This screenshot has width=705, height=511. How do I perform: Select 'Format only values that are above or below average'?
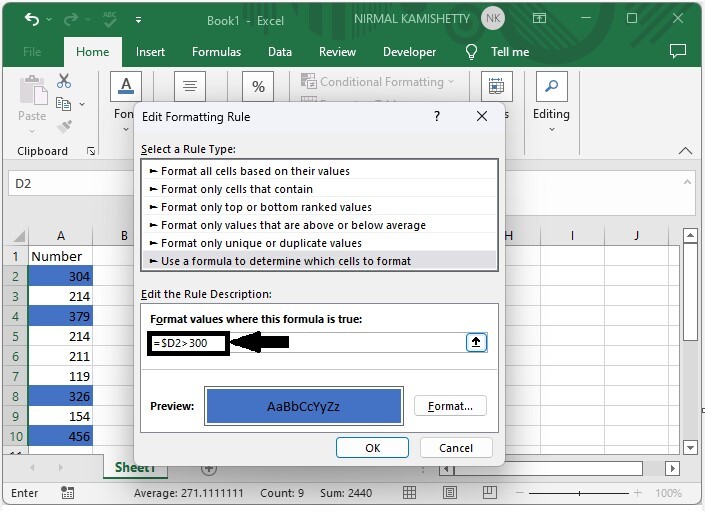click(x=320, y=225)
